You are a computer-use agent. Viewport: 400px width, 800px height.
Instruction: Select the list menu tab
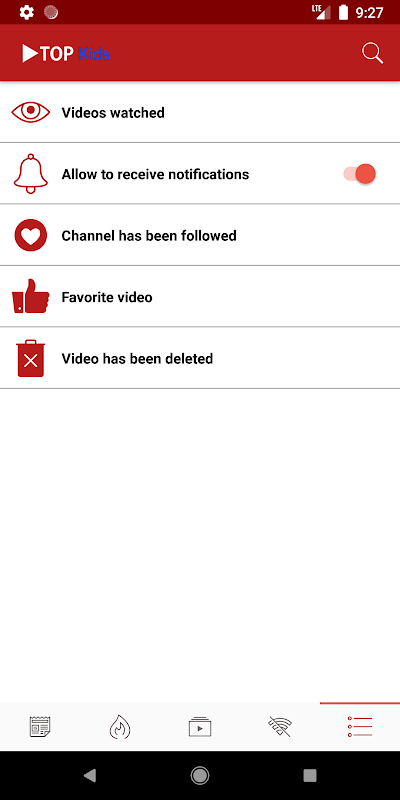(x=360, y=726)
